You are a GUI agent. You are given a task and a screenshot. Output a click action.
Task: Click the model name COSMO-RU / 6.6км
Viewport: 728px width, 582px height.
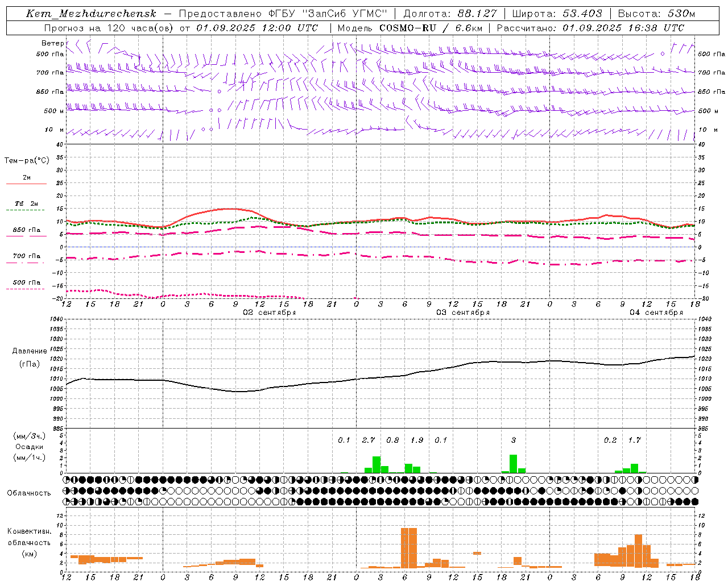[431, 28]
